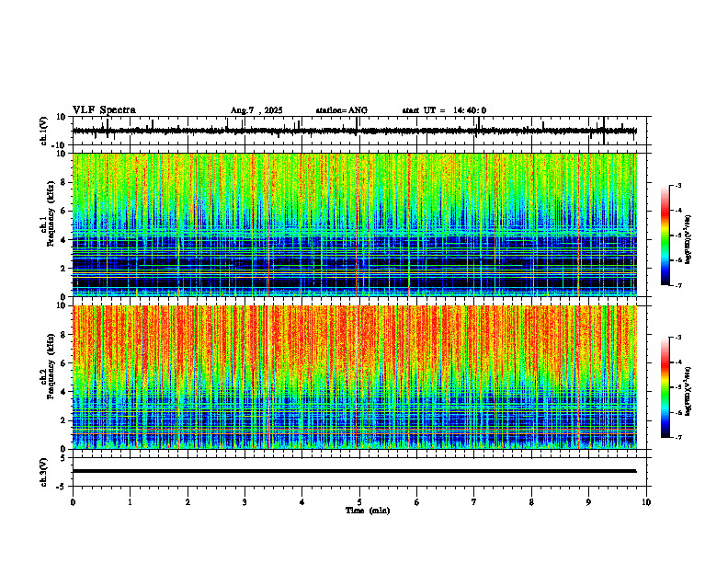This screenshot has width=728, height=563.
Task: Click the "Time (min)" x-axis label
Action: 368,511
